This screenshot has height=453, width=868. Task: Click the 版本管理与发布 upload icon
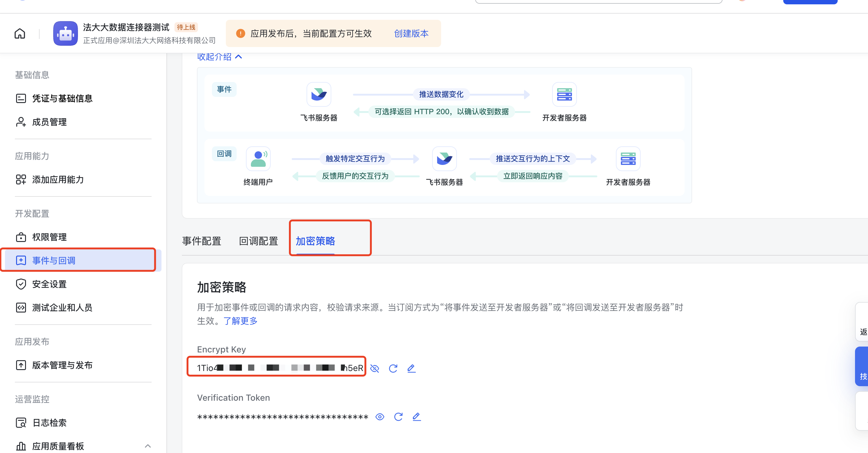click(21, 365)
